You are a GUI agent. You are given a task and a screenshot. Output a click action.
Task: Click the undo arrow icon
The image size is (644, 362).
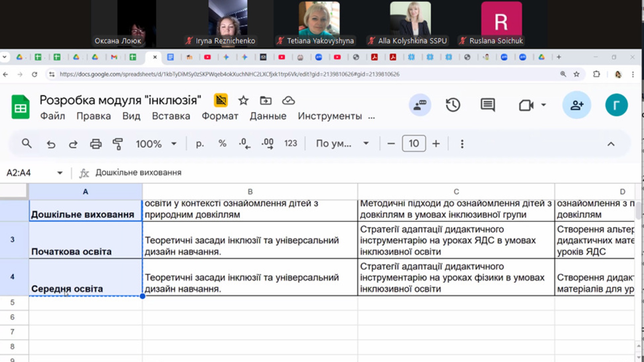pyautogui.click(x=51, y=144)
